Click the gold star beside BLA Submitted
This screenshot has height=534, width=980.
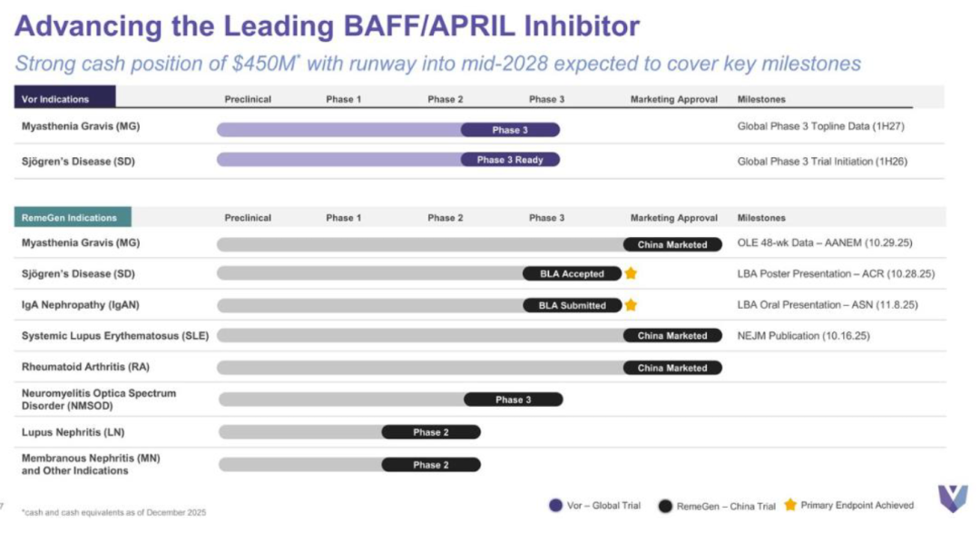[x=631, y=305]
